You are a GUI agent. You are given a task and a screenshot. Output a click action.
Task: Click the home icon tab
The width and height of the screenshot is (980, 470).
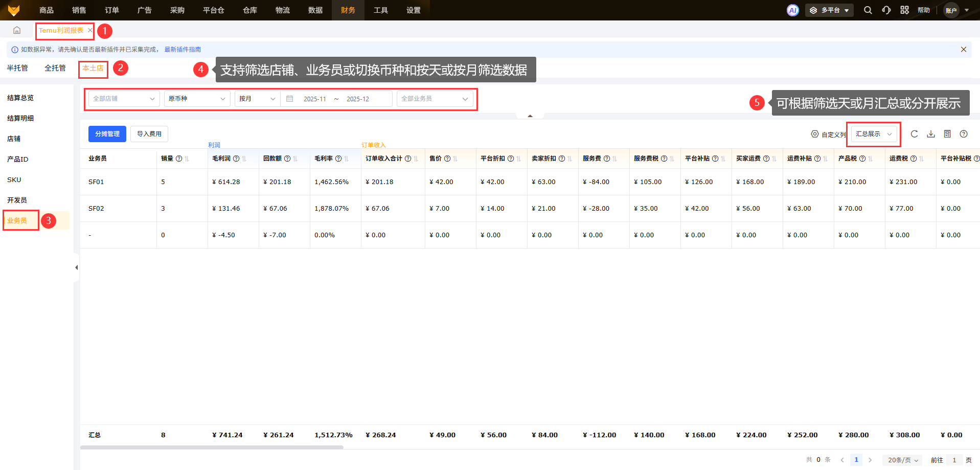click(x=17, y=30)
